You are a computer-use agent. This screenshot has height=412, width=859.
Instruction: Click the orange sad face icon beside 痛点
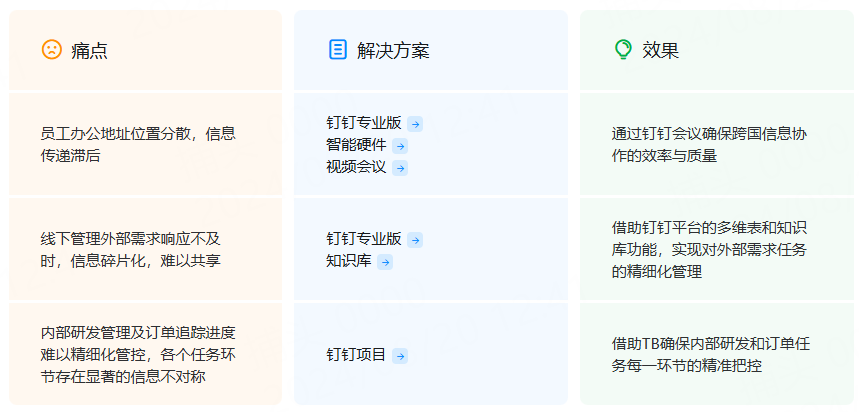[51, 50]
